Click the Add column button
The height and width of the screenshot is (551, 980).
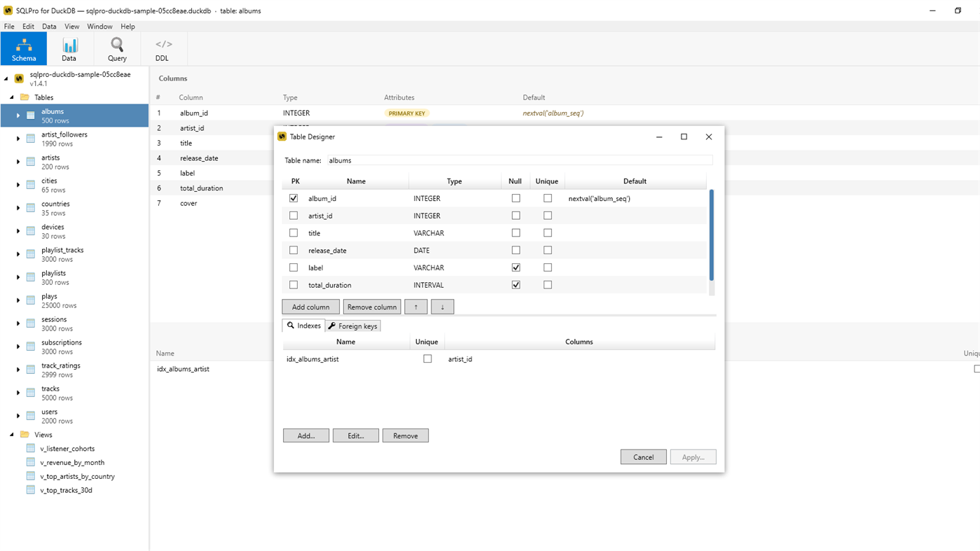(311, 307)
